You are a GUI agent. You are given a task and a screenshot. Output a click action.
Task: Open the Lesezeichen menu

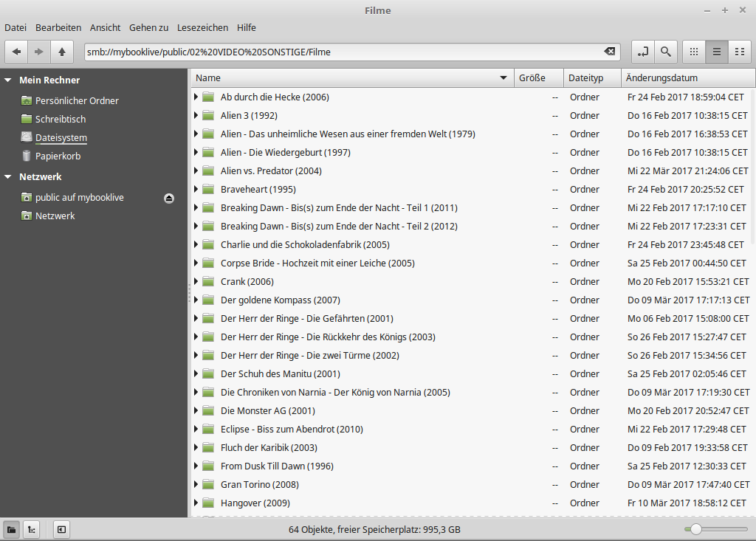(202, 27)
